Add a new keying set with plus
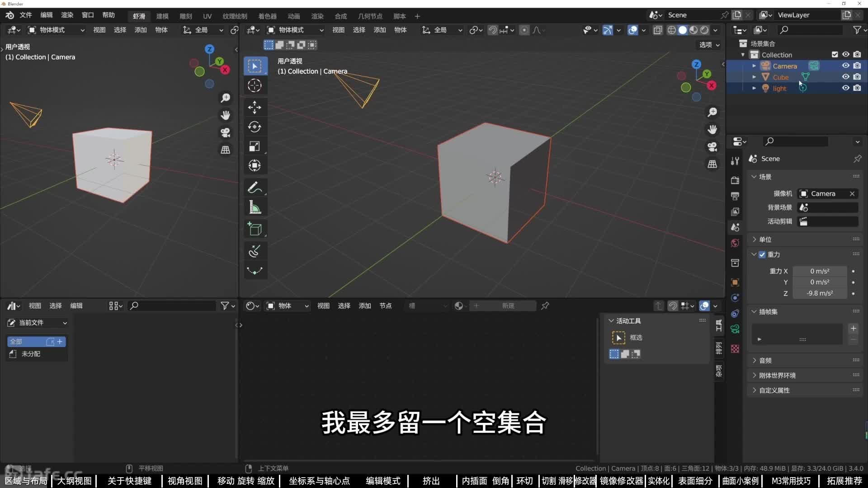Image resolution: width=868 pixels, height=488 pixels. pyautogui.click(x=853, y=328)
